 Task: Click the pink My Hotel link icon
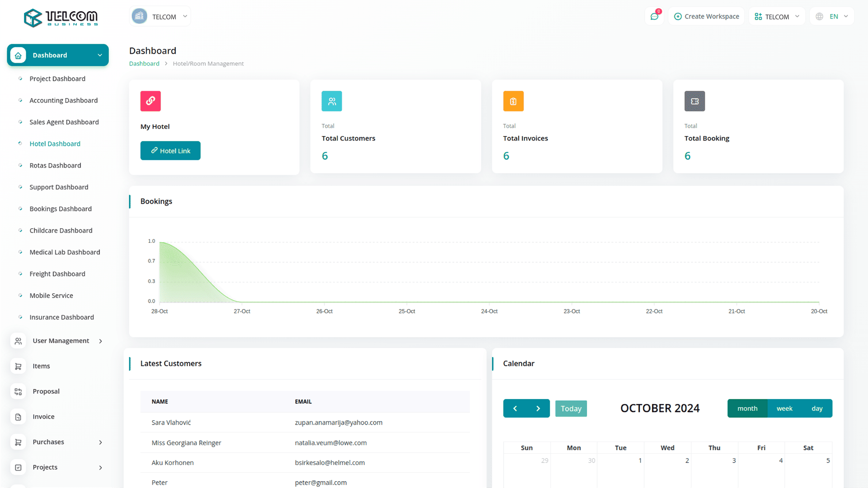pos(151,101)
